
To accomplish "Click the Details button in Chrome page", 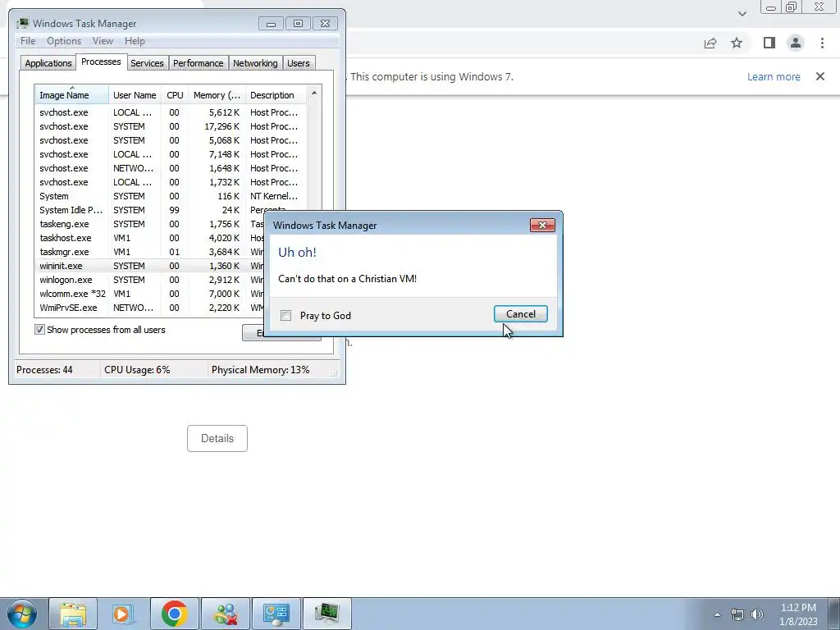I will (x=217, y=438).
